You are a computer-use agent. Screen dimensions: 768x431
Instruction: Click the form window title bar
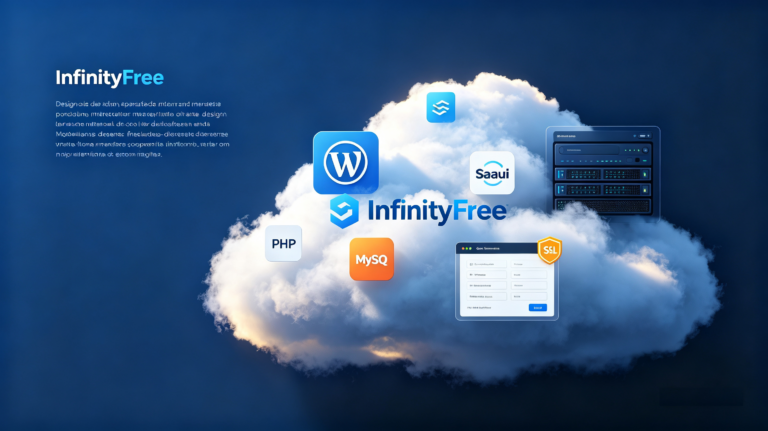[507, 249]
